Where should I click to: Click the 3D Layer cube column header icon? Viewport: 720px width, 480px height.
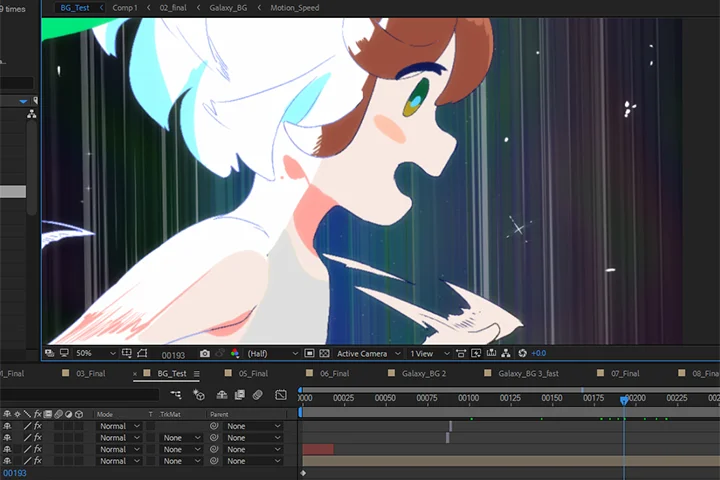pos(79,414)
